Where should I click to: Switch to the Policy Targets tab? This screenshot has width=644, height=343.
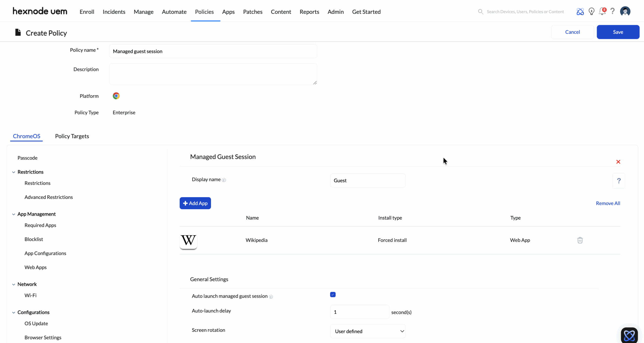72,136
